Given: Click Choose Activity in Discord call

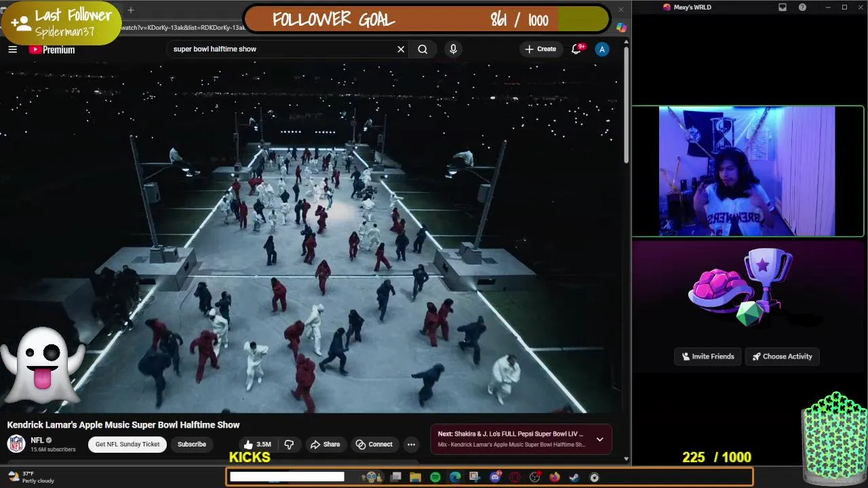Looking at the screenshot, I should point(782,357).
